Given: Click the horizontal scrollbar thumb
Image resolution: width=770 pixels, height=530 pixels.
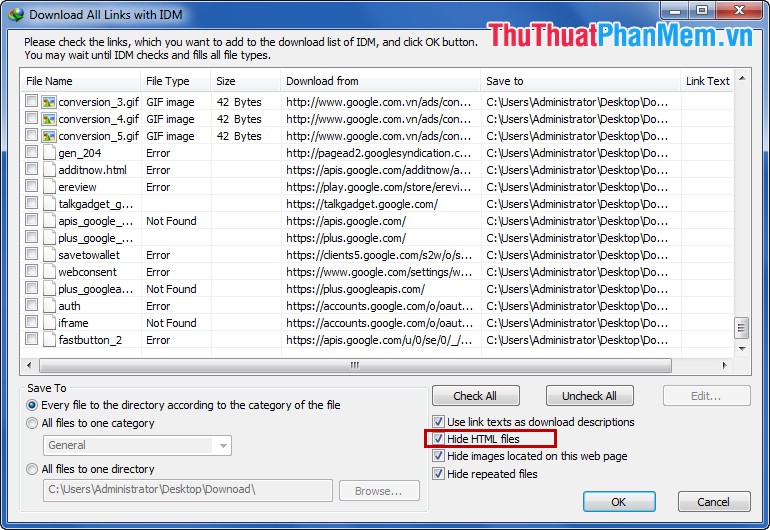Looking at the screenshot, I should point(355,365).
